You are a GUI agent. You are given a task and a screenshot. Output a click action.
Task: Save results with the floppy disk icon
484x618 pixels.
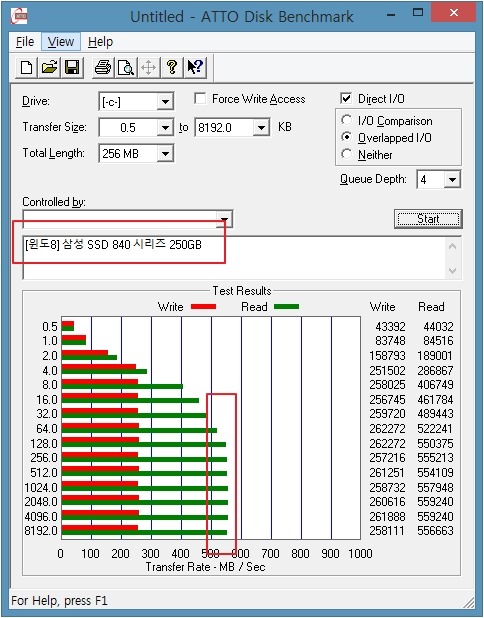[72, 67]
